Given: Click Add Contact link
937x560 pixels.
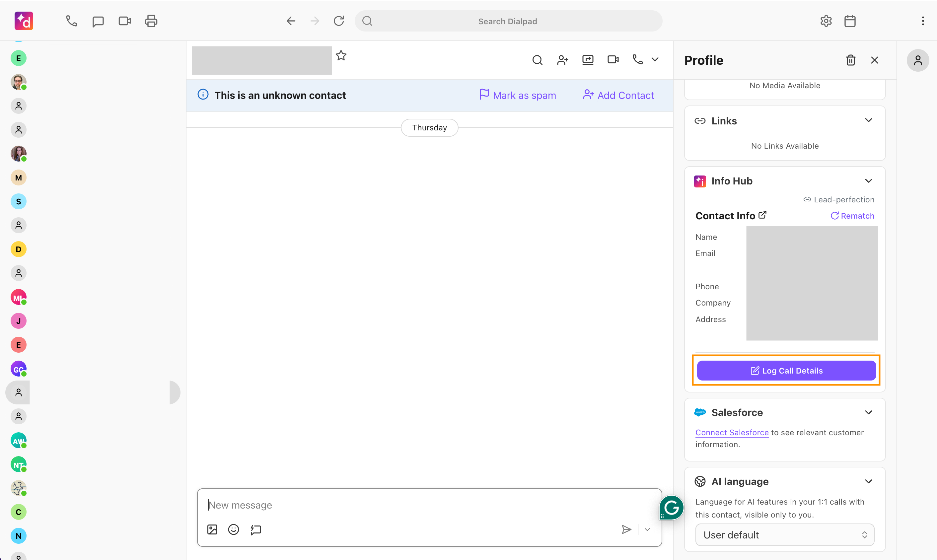Looking at the screenshot, I should pyautogui.click(x=626, y=96).
